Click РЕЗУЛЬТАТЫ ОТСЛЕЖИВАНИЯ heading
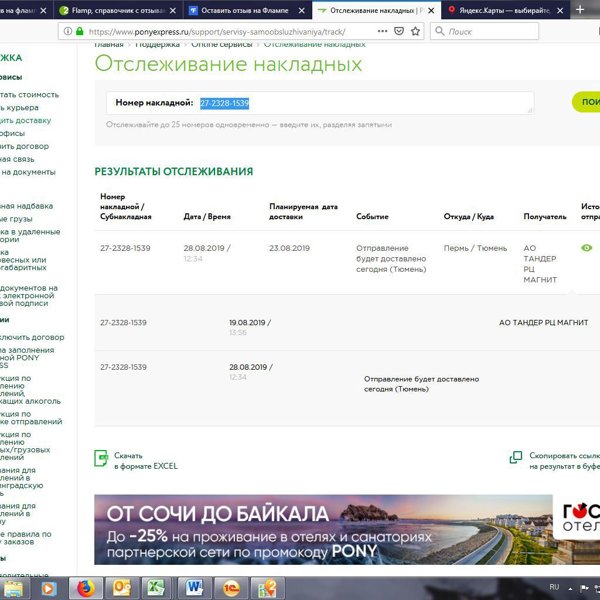 174,171
